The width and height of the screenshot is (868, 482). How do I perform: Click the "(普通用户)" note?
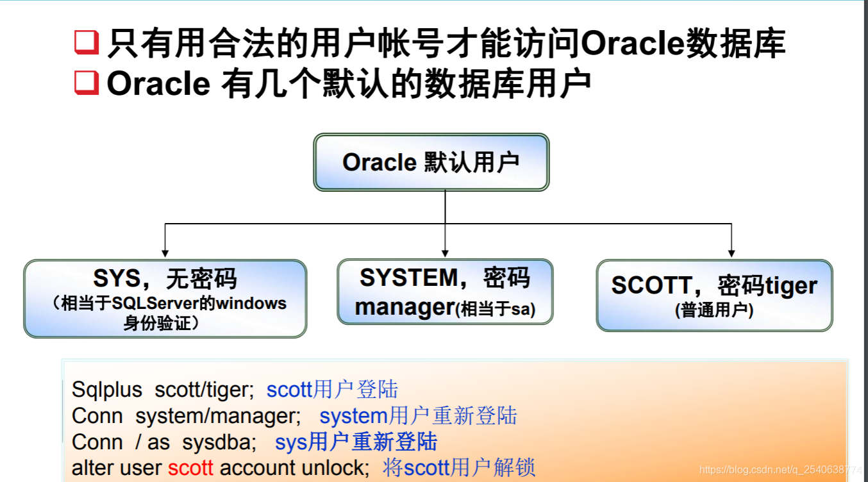714,311
